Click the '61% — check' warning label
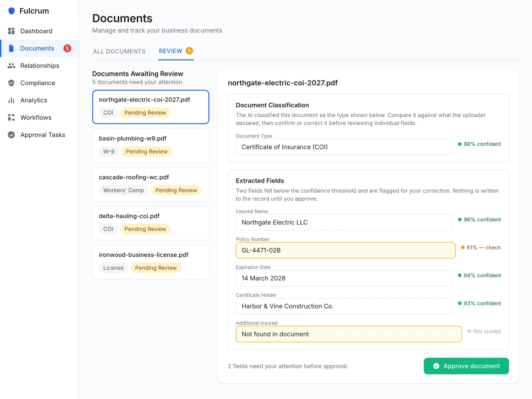The width and height of the screenshot is (532, 399). pyautogui.click(x=483, y=247)
